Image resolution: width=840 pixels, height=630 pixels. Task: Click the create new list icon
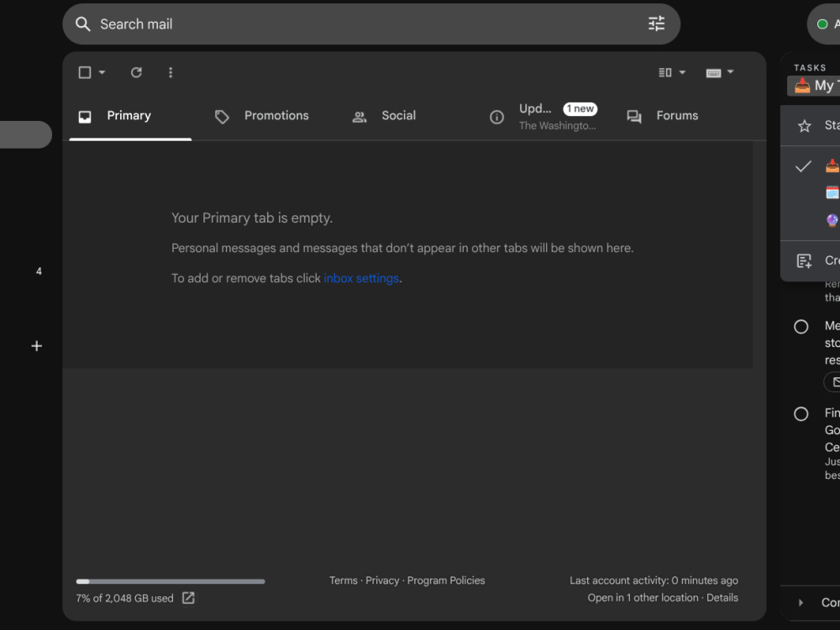tap(804, 261)
